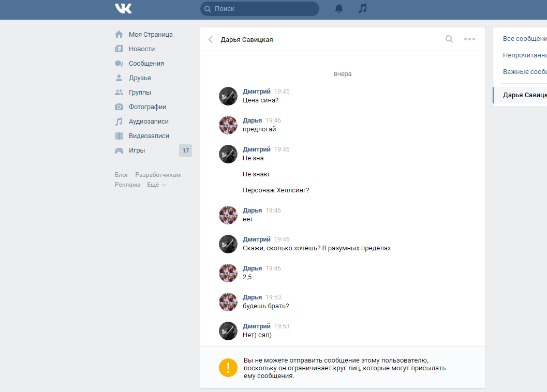Viewport: 547px width, 392px height.
Task: Open notifications bell icon
Action: pyautogui.click(x=339, y=9)
